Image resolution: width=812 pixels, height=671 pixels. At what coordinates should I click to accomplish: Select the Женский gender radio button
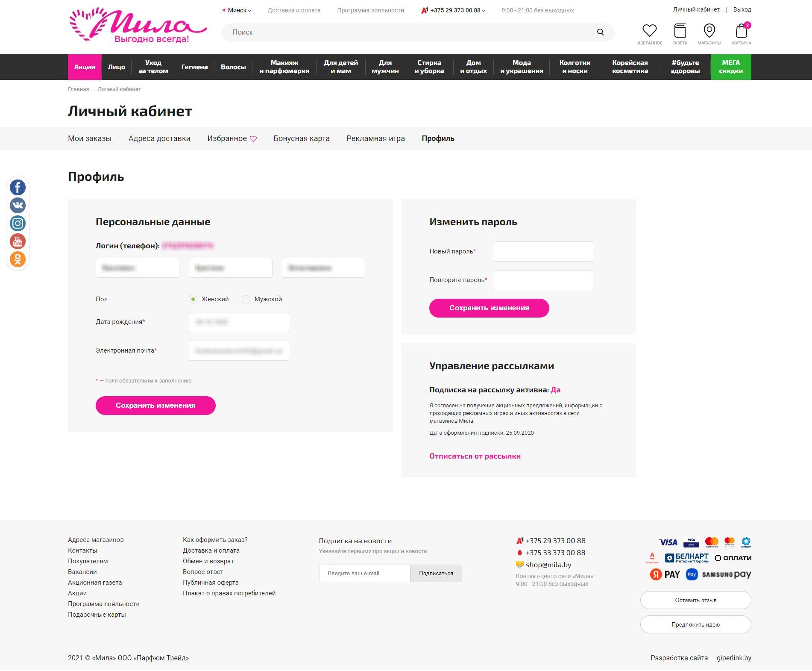pyautogui.click(x=193, y=299)
